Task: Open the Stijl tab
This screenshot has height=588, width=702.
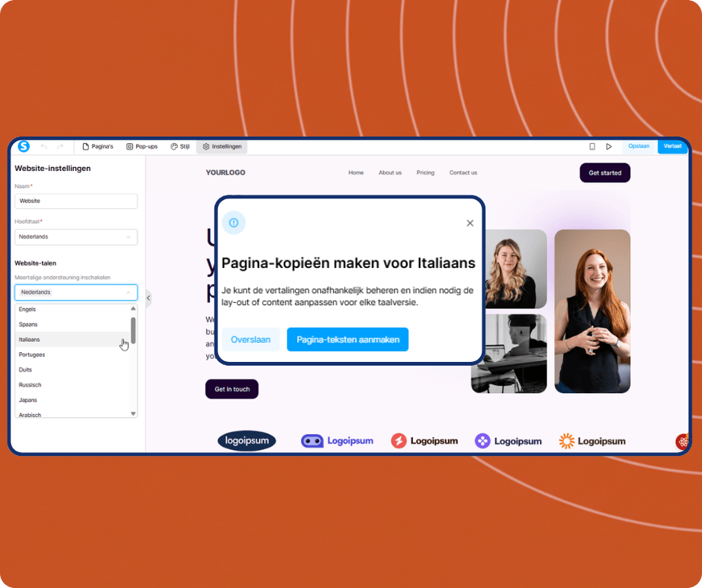Action: click(180, 146)
